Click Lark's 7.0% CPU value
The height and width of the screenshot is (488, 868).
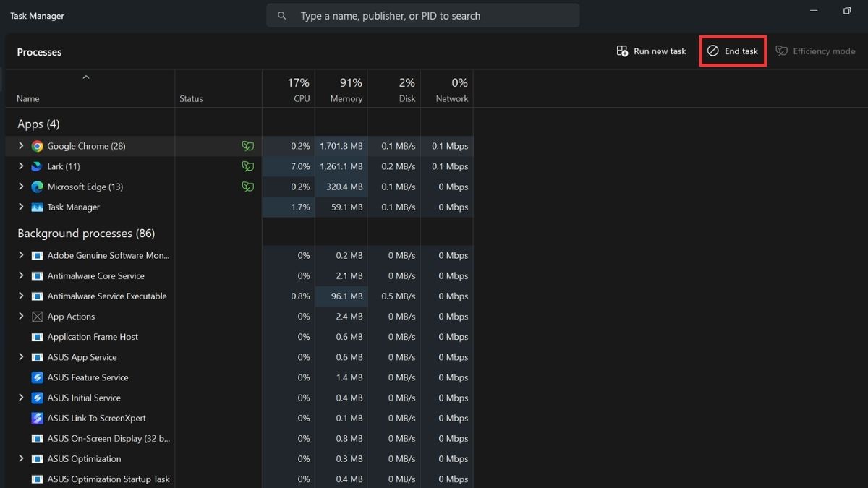tap(299, 166)
